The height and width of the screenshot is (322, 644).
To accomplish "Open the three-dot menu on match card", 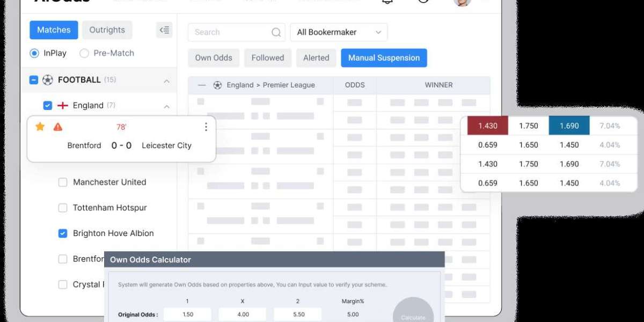I will [206, 127].
